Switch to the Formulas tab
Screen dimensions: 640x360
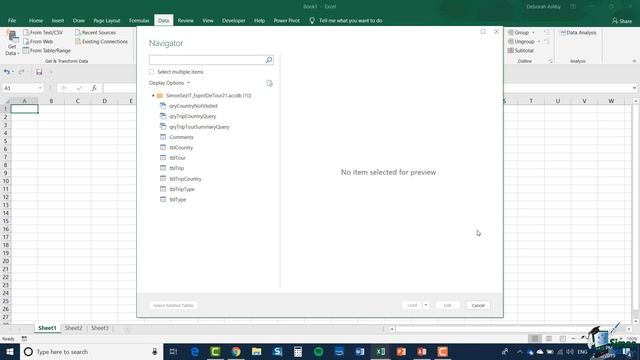(139, 20)
